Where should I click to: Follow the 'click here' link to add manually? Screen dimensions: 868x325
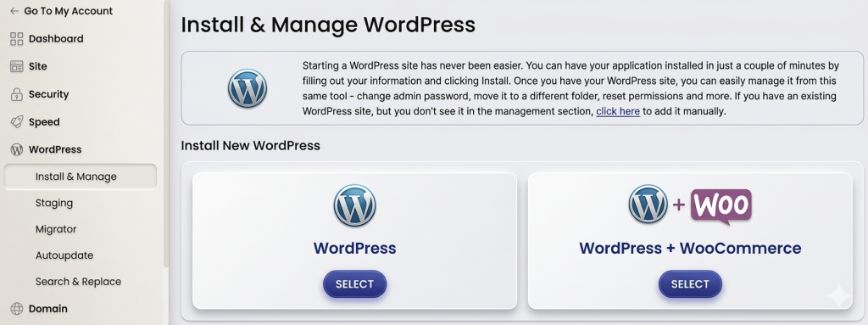coord(618,111)
